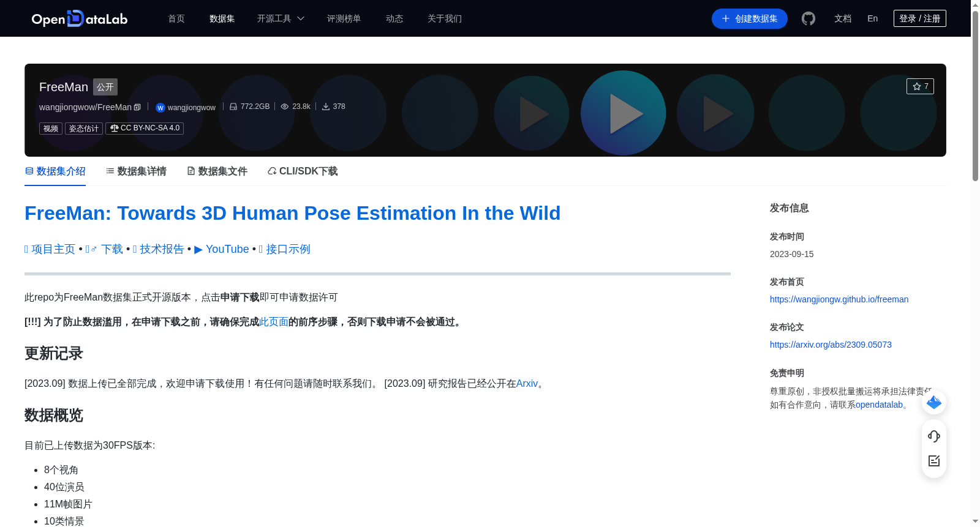Expand the 开源工具 dropdown menu
Screen dimensions: 980x527
(x=281, y=18)
